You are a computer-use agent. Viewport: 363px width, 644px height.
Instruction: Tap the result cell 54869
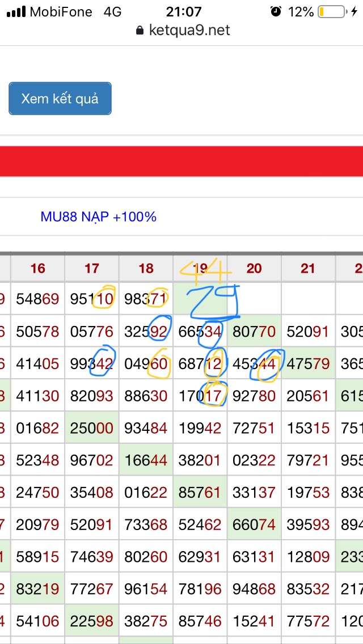point(37,299)
